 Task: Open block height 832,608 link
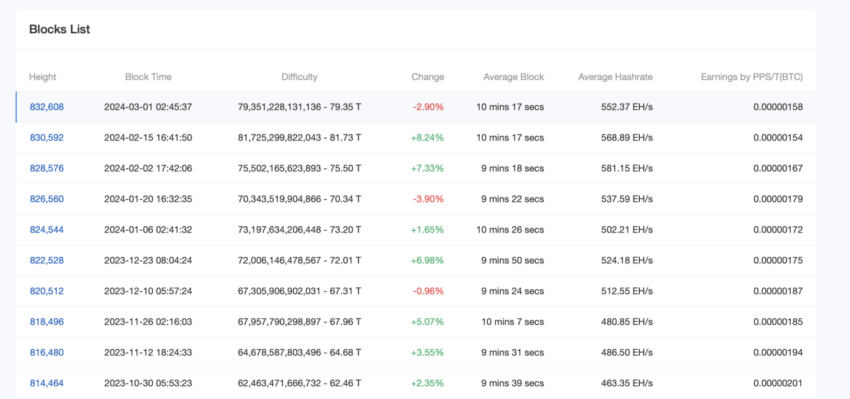point(47,107)
